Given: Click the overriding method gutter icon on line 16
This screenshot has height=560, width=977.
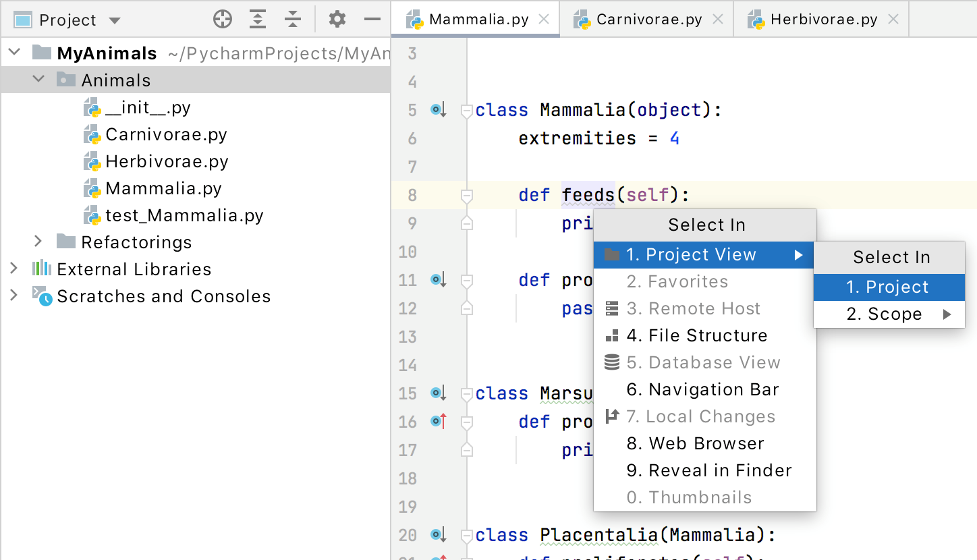Looking at the screenshot, I should pyautogui.click(x=439, y=422).
